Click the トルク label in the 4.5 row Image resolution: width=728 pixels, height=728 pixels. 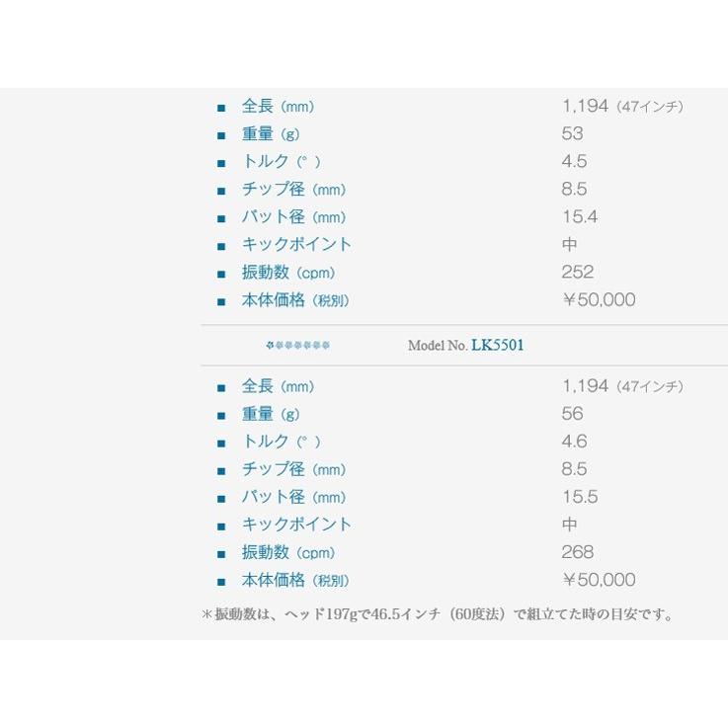[x=267, y=162]
